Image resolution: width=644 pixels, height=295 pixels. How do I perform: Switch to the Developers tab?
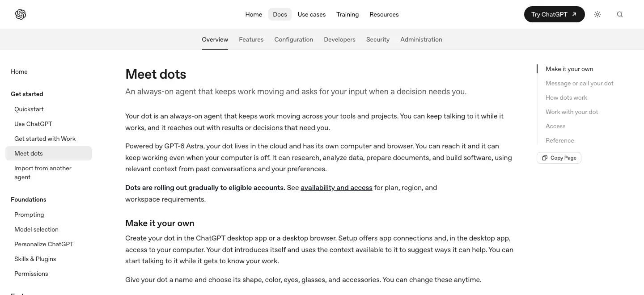[x=340, y=39]
